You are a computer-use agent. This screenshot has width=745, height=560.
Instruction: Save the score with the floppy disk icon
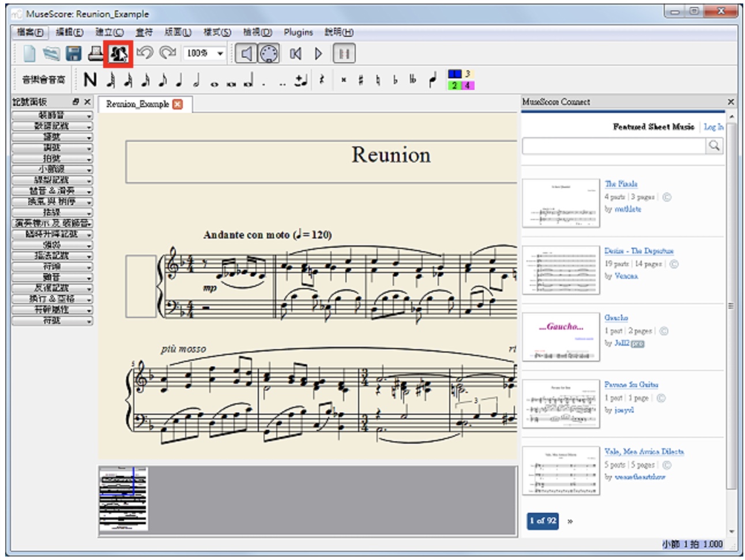73,54
